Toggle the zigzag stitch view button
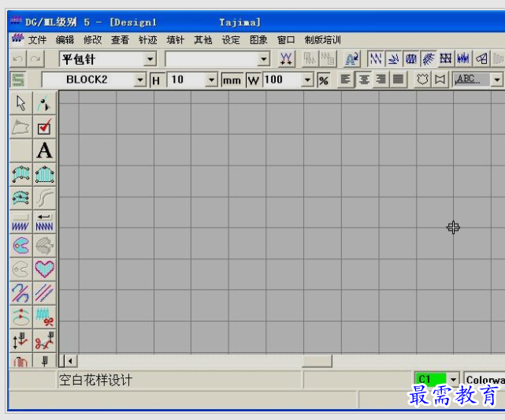Screen dimensions: 505x420 pos(376,59)
